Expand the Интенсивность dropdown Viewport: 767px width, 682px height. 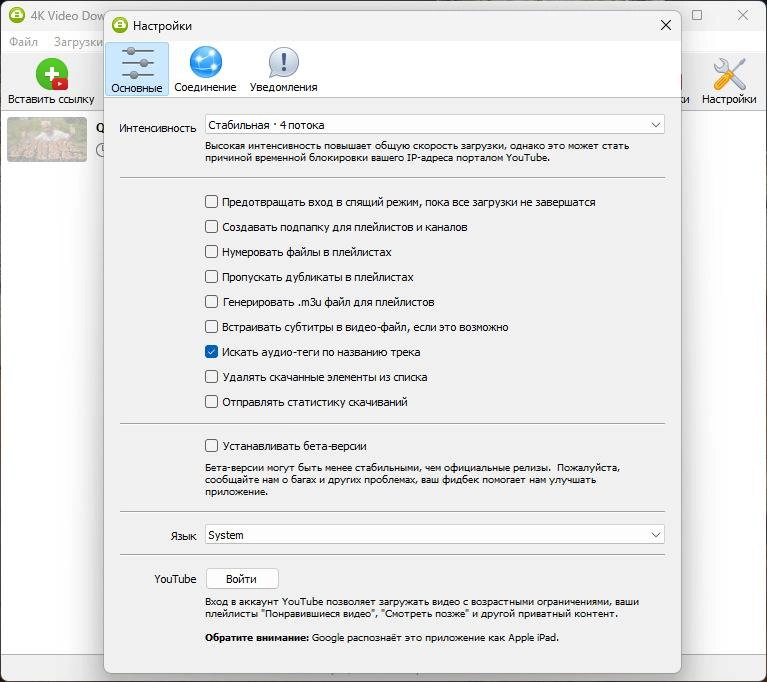[434, 125]
